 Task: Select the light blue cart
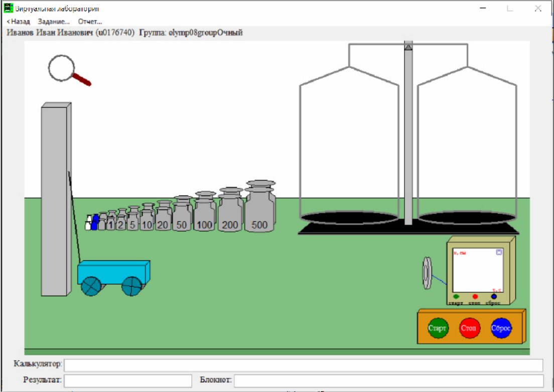[x=114, y=278]
